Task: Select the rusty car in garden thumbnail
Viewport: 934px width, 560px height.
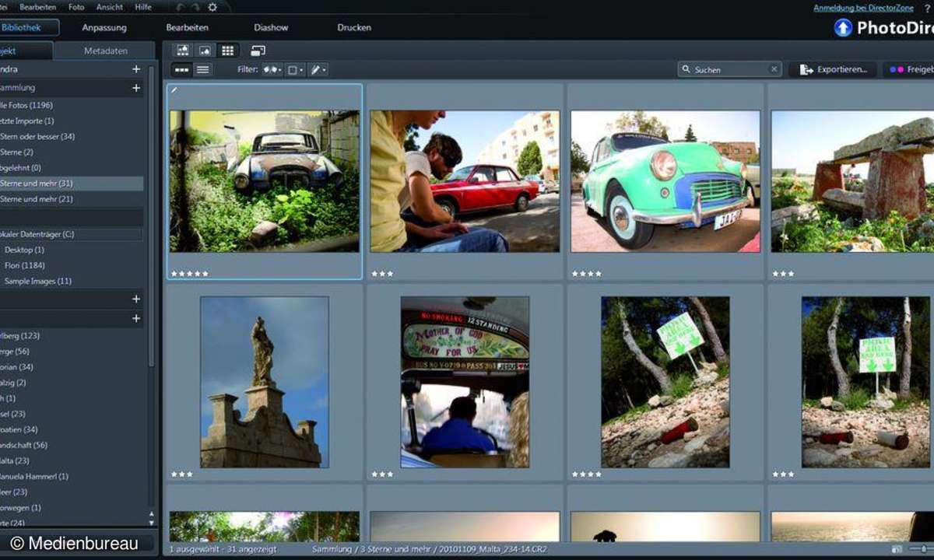Action: pos(265,181)
